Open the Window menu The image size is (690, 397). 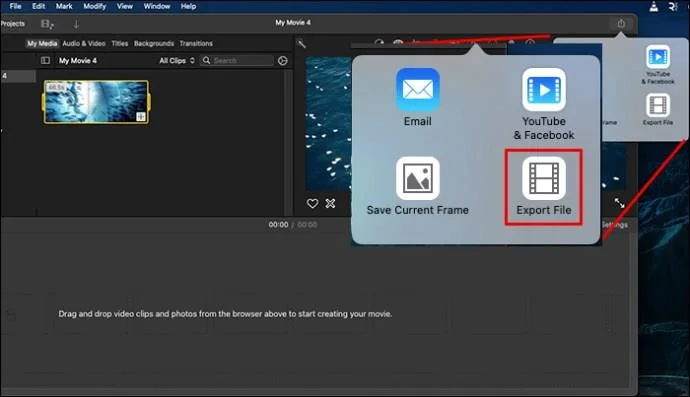pyautogui.click(x=157, y=6)
